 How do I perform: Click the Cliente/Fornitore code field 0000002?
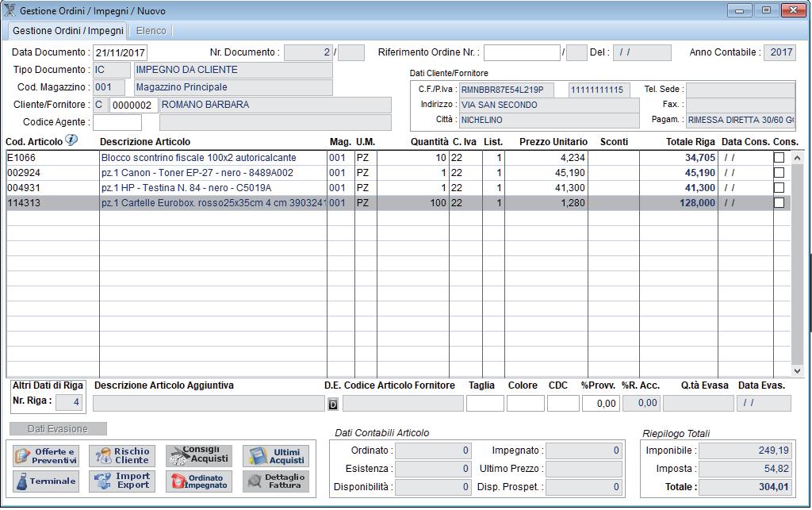tap(133, 105)
